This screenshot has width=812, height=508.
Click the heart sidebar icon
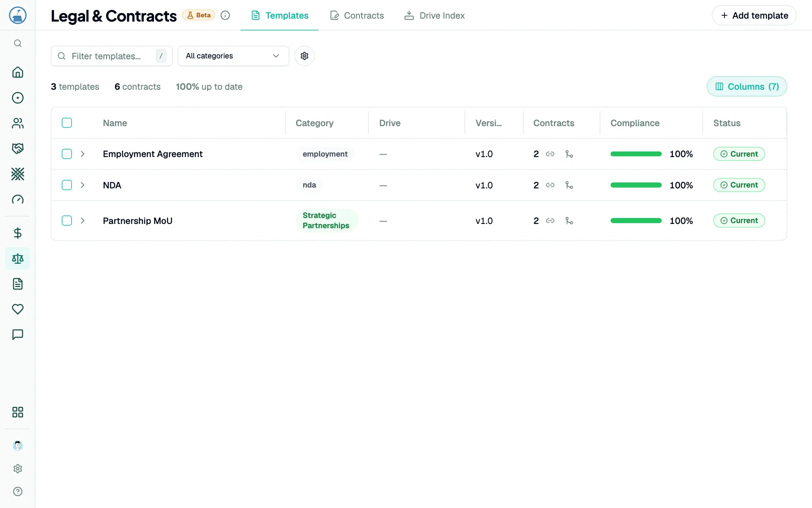pyautogui.click(x=17, y=309)
